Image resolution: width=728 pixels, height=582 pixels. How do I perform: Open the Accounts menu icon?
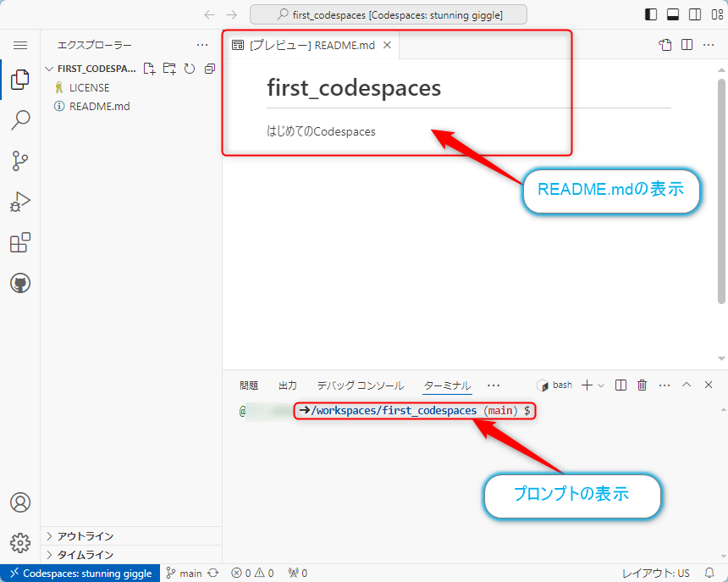click(x=20, y=502)
